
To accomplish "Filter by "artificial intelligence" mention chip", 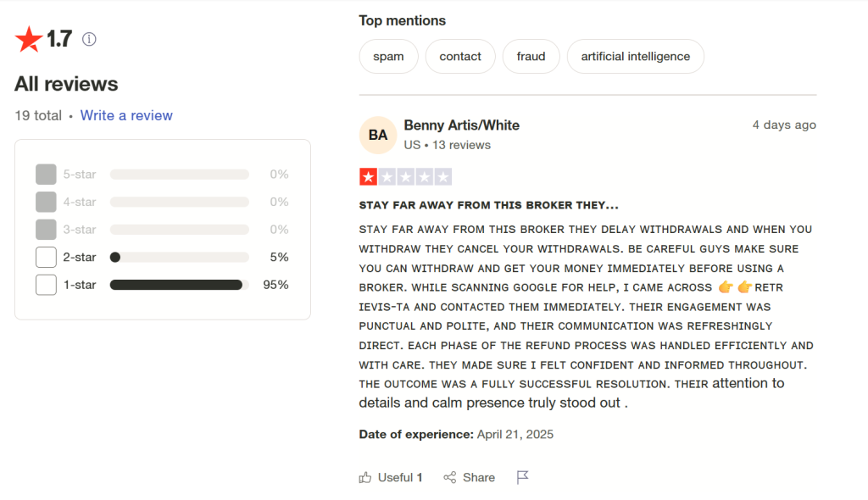I will (635, 57).
